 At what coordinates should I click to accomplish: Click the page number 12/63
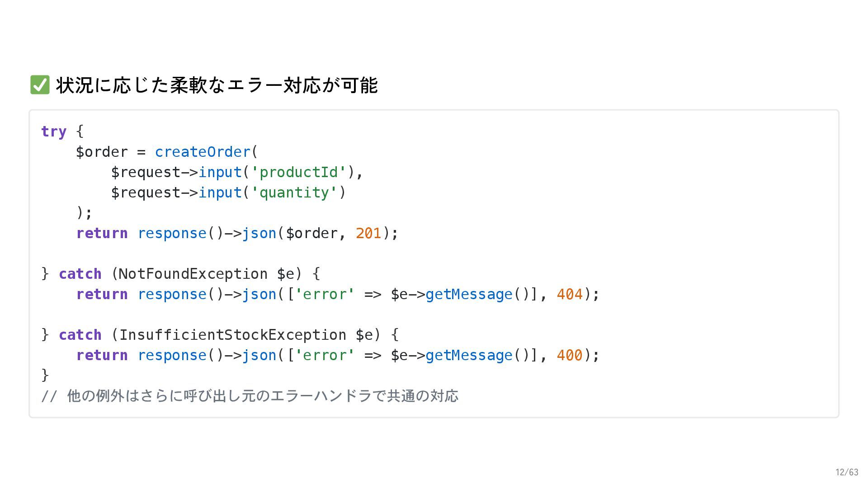pos(847,472)
